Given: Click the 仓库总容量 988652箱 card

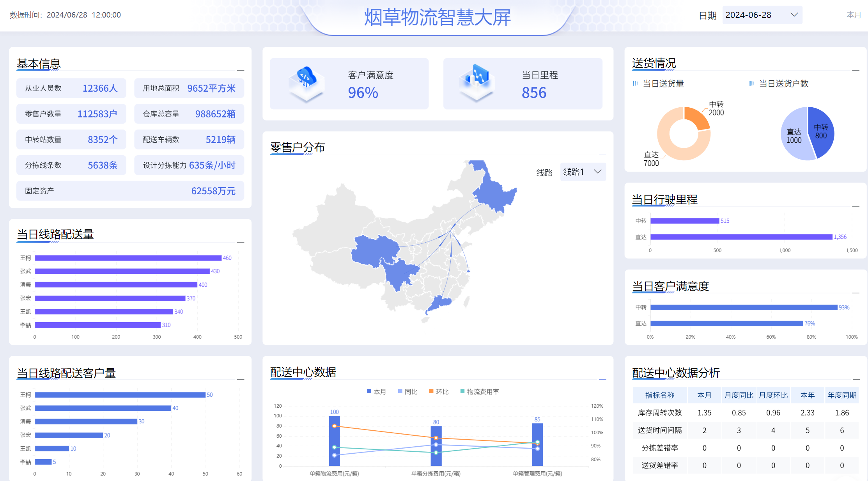Looking at the screenshot, I should click(x=189, y=114).
